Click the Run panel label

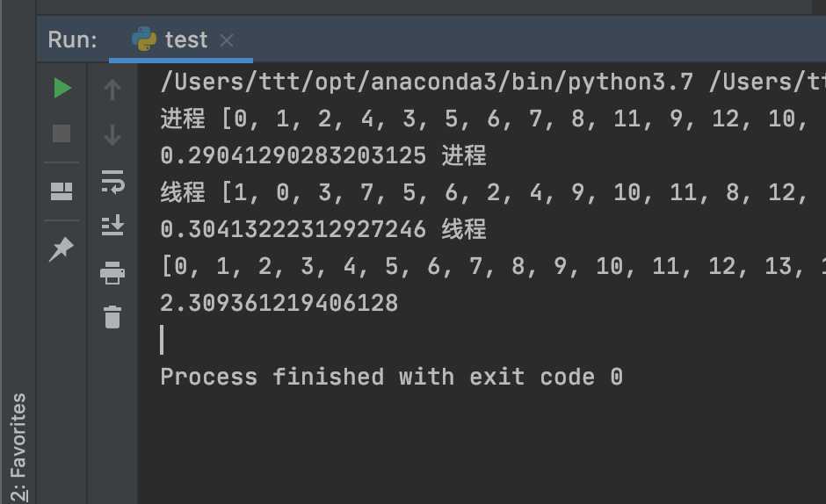[x=73, y=40]
